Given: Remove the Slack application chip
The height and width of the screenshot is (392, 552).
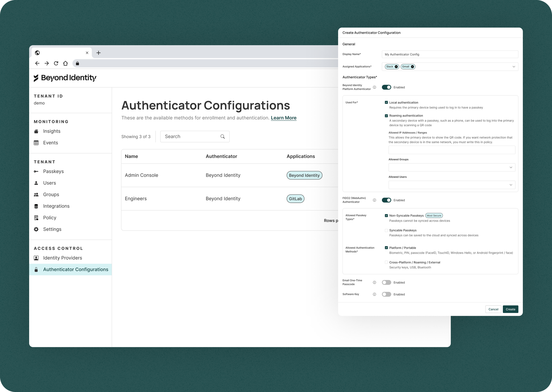Looking at the screenshot, I should coord(396,67).
